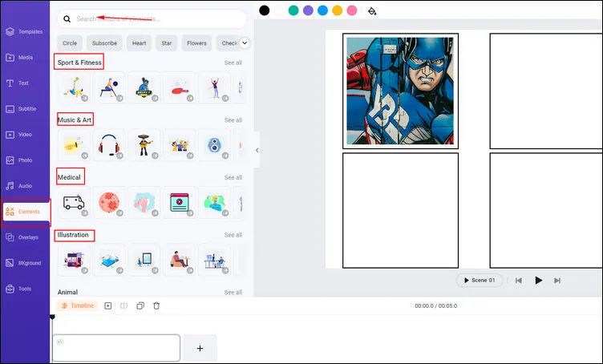
Task: Add the isometric map illustration element
Action: click(109, 260)
